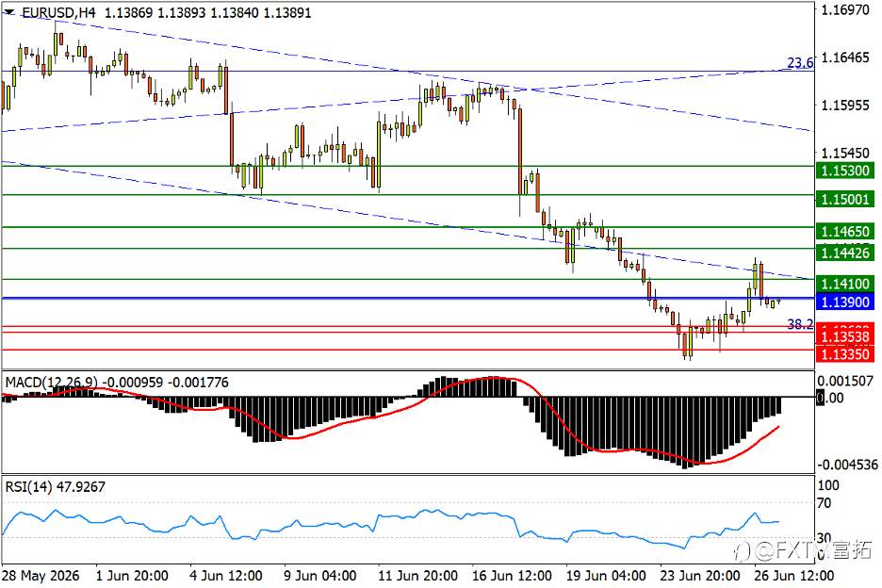Viewport: 882px width, 588px height.
Task: Click the 4 Jun 12:00 time label
Action: 226,576
